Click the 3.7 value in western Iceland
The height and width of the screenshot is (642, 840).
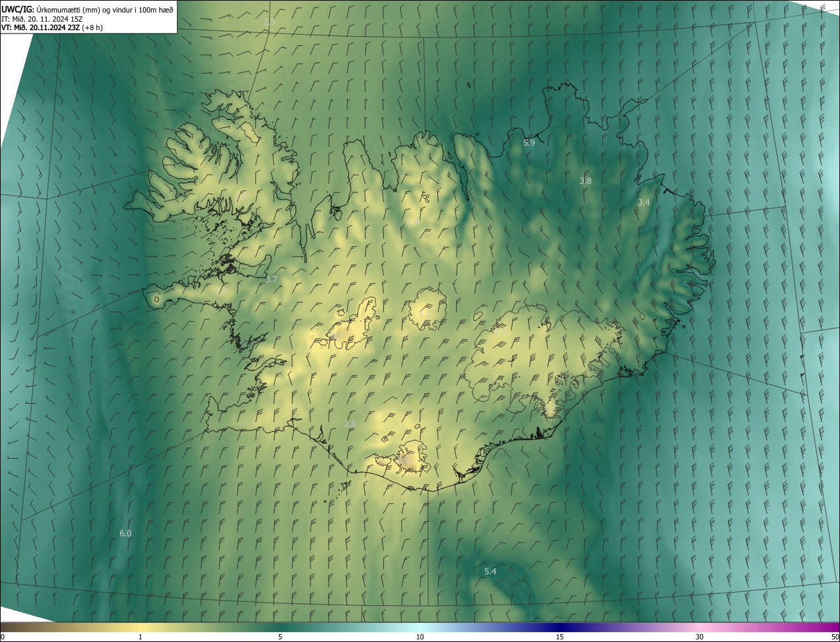click(x=272, y=279)
